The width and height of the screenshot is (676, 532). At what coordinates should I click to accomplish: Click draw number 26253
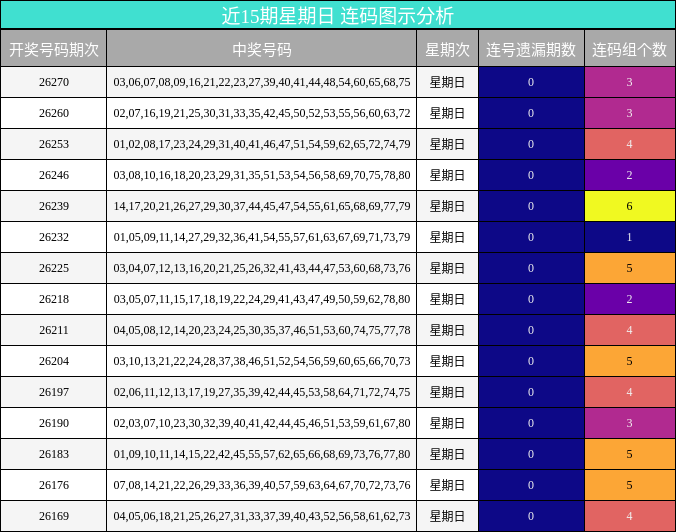tap(54, 144)
